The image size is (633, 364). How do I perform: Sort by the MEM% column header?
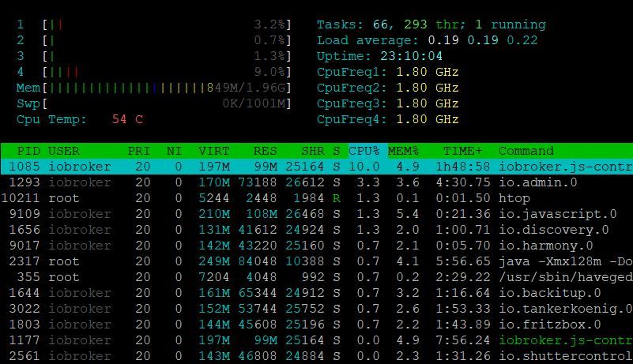coord(403,151)
